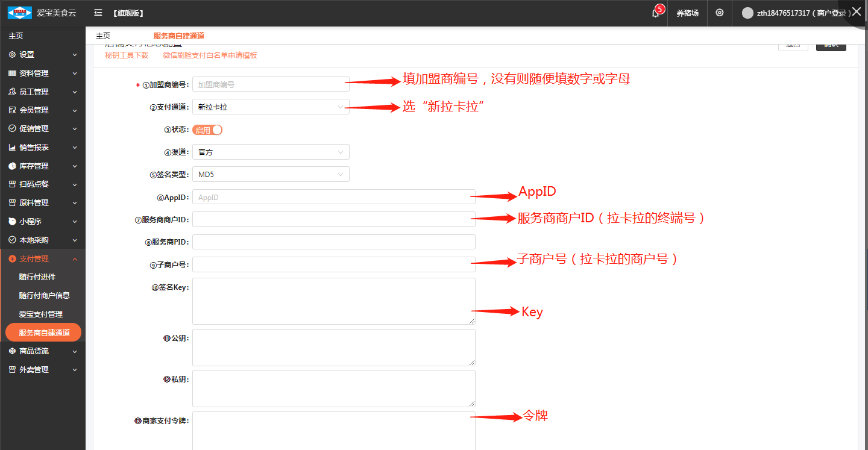Click the 加盟商编号 input field
Screen dimensions: 868x450
tap(271, 85)
